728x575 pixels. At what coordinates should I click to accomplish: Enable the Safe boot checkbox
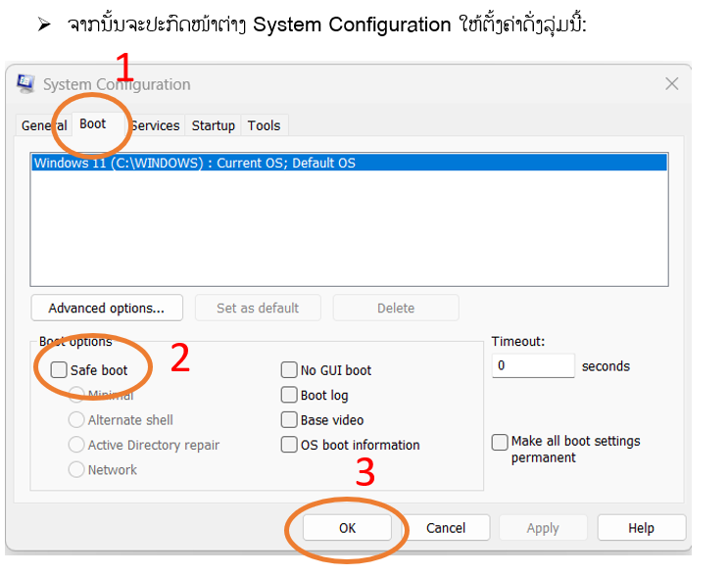(60, 370)
